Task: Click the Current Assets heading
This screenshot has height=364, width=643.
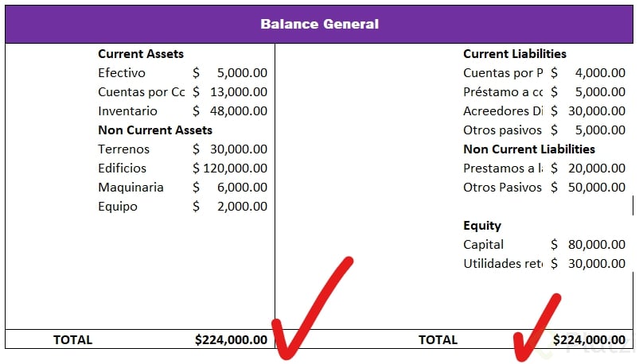Action: (141, 54)
